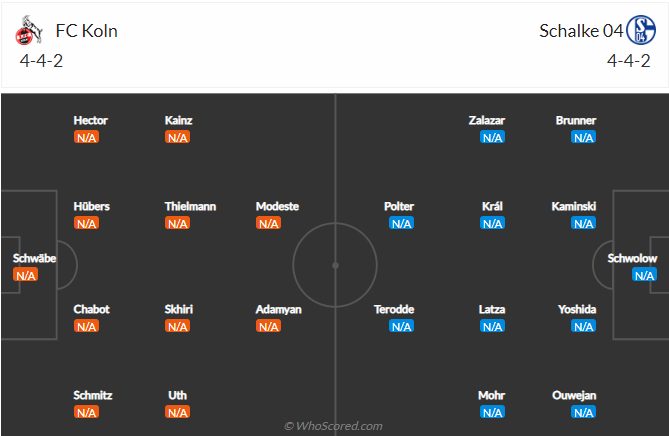Click Schwäbe's orange N/A rating badge
669x436 pixels.
(26, 275)
